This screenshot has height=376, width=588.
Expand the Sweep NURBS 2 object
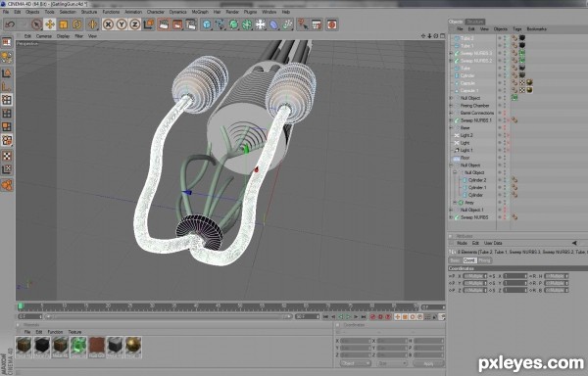[x=451, y=61]
